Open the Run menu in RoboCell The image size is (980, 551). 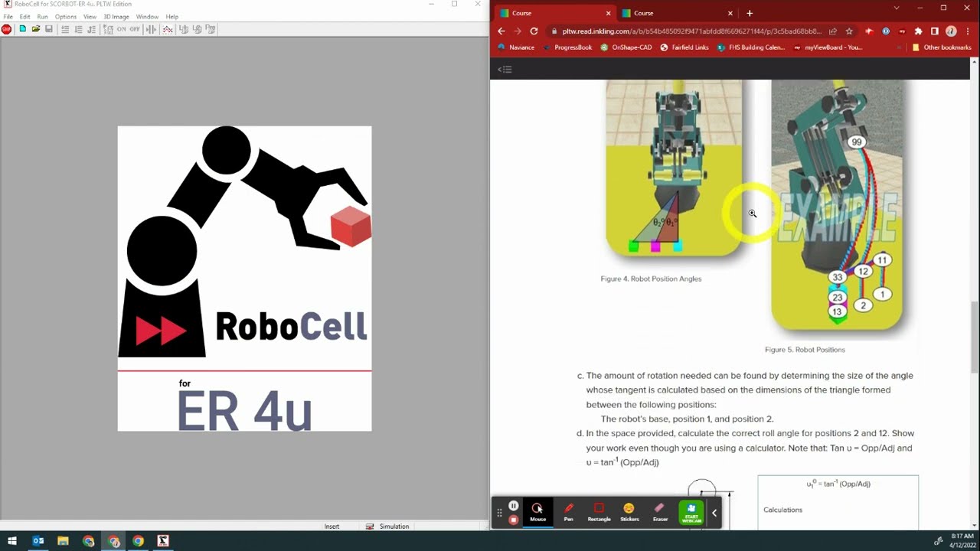pos(42,17)
